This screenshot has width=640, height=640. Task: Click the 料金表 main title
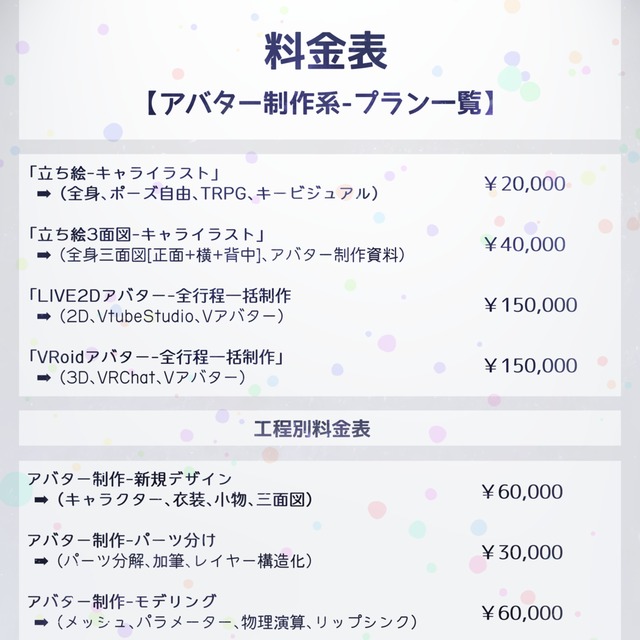coord(325,51)
